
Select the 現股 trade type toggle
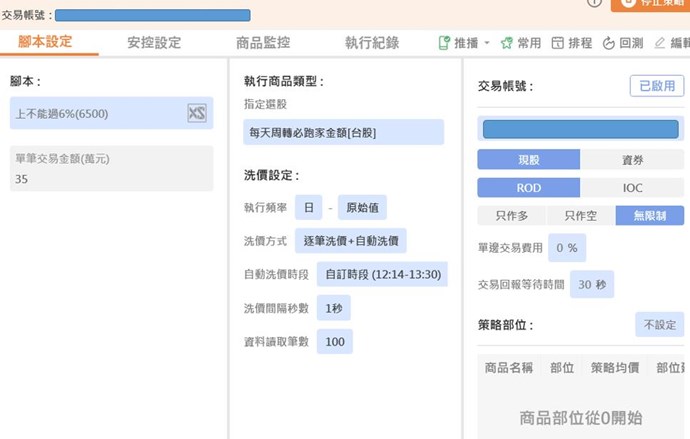coord(528,159)
